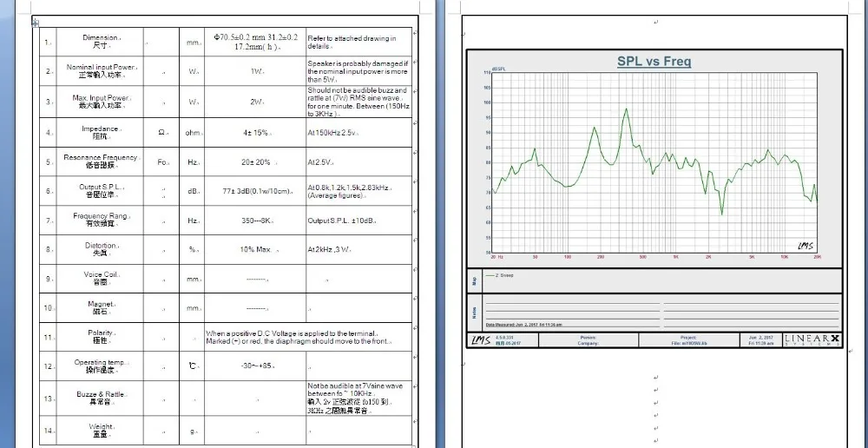The image size is (868, 448).
Task: Click the 'Dimension' cell in row 1
Action: tap(100, 42)
